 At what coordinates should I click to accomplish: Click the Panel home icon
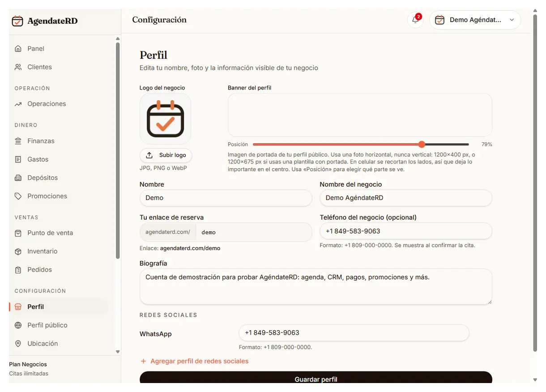click(x=18, y=49)
